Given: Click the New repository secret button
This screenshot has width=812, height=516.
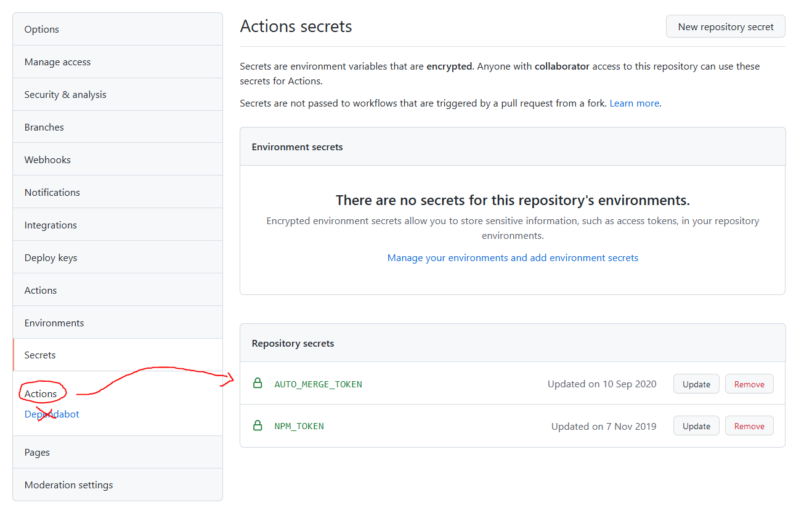Looking at the screenshot, I should coord(726,26).
